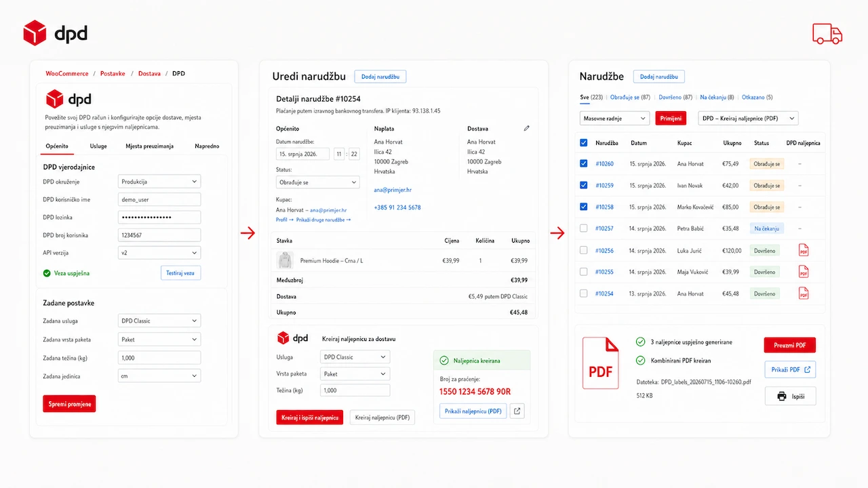Open Zadana vrsta paketa dropdown
The height and width of the screenshot is (488, 868).
[159, 339]
